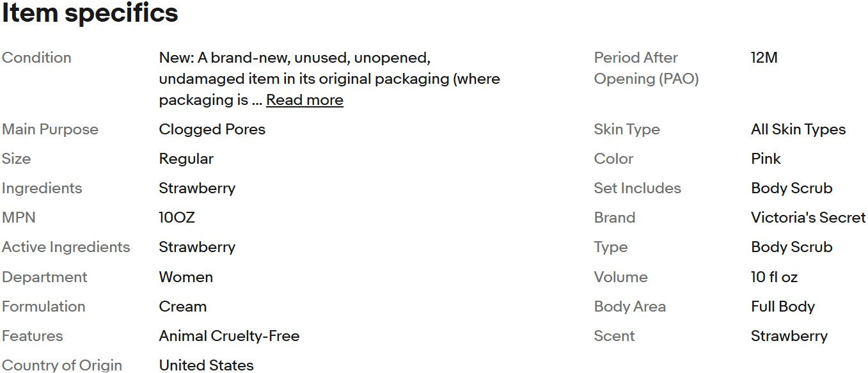
Task: Select the Victoria's Secret brand text
Action: (x=808, y=218)
